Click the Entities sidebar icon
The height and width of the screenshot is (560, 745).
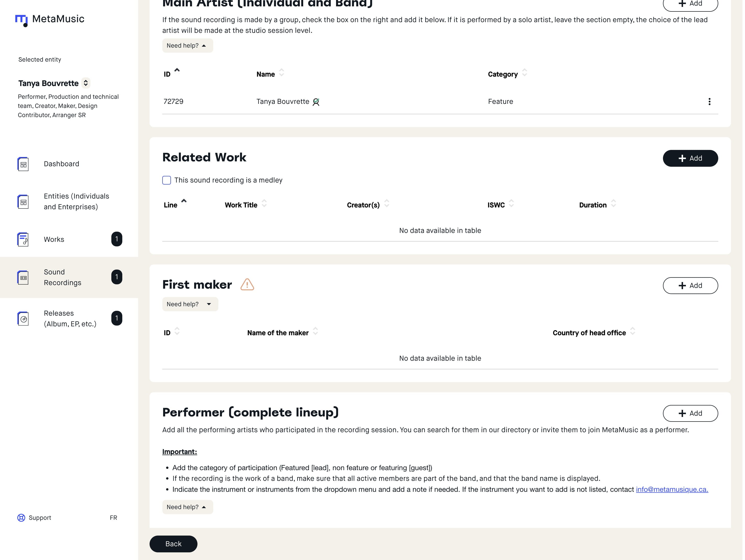coord(23,202)
